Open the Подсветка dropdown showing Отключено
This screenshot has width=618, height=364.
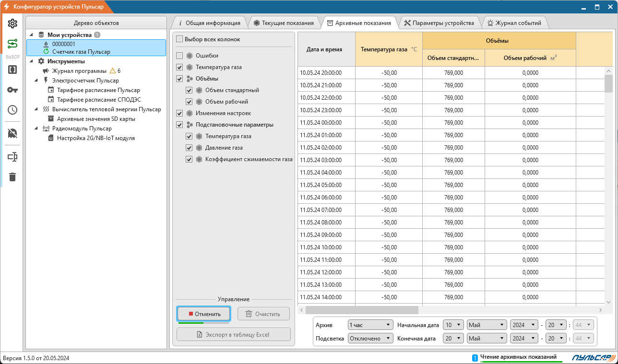tap(370, 338)
